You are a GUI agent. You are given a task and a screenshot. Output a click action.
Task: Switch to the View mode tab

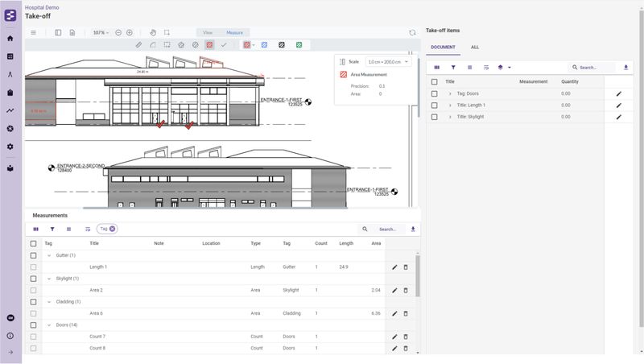tap(208, 32)
